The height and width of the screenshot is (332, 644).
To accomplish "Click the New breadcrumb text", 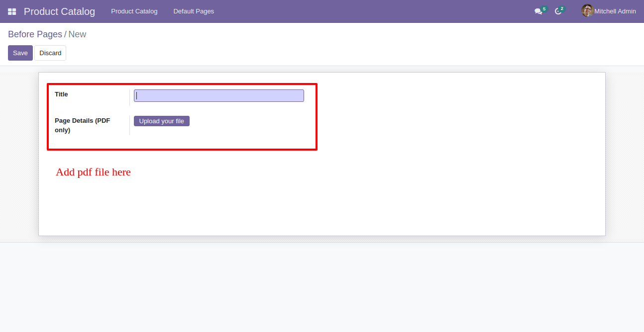I will pyautogui.click(x=77, y=34).
